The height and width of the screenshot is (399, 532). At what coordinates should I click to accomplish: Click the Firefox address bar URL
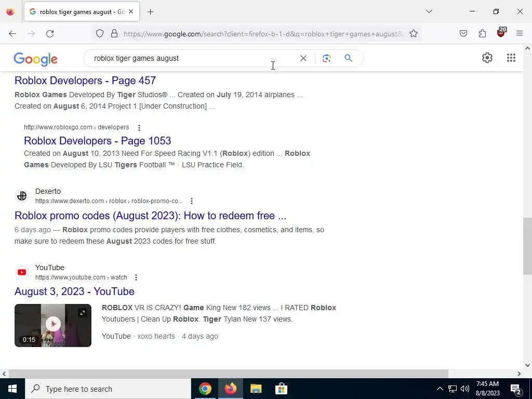[x=263, y=34]
